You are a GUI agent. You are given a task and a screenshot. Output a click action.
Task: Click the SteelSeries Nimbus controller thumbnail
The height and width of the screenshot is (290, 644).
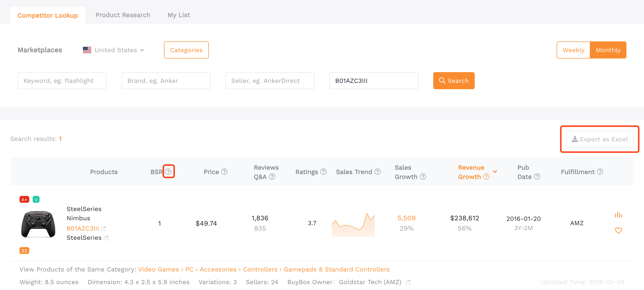(38, 224)
